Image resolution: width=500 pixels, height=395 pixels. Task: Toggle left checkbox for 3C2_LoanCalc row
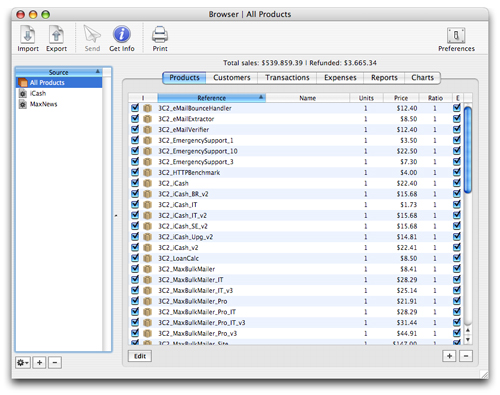pyautogui.click(x=135, y=258)
